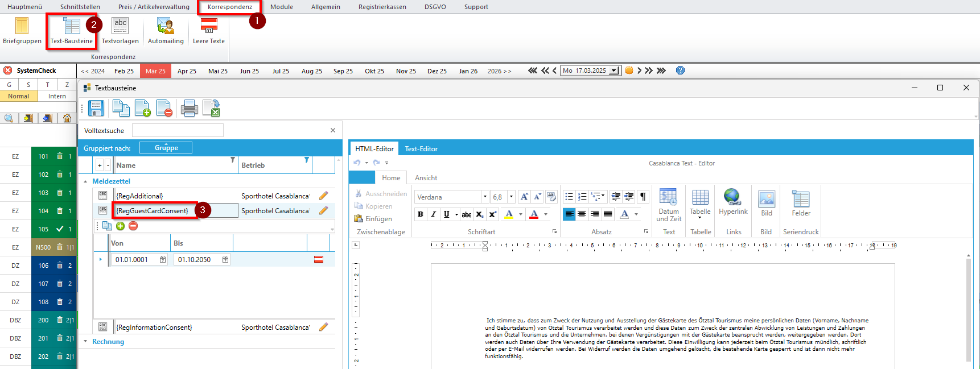Open the Registrierkassen menu

[382, 7]
